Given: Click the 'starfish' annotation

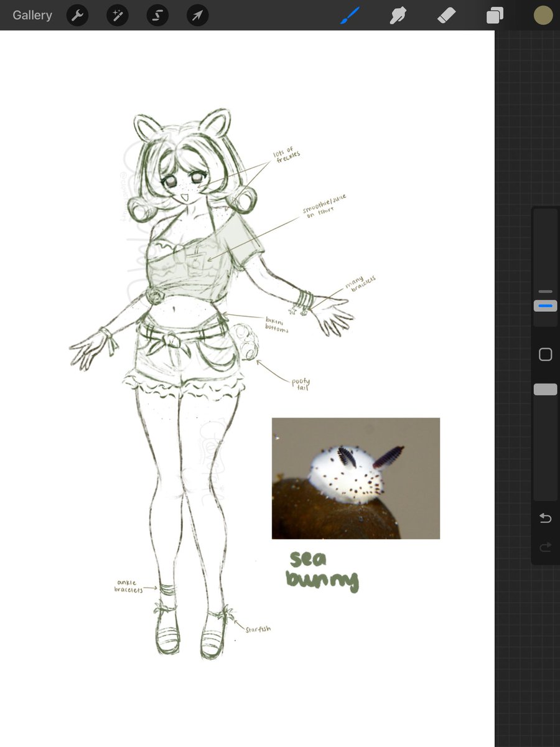Looking at the screenshot, I should click(x=258, y=629).
